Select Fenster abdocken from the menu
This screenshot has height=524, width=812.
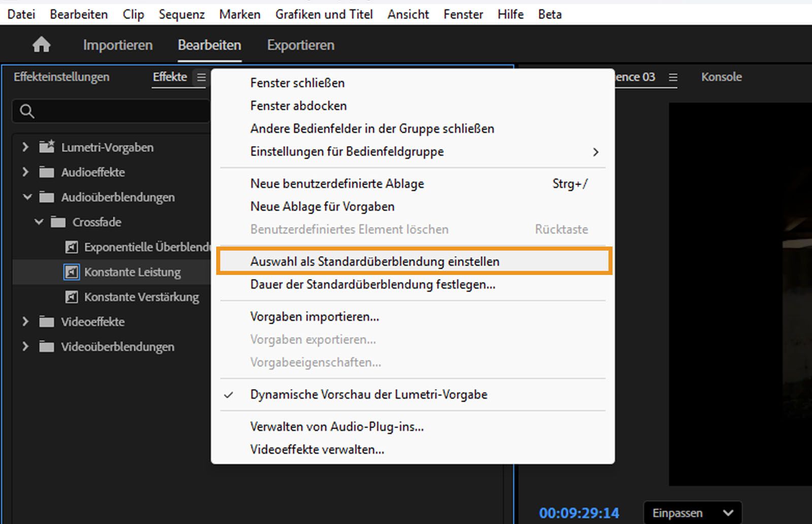(x=413, y=106)
